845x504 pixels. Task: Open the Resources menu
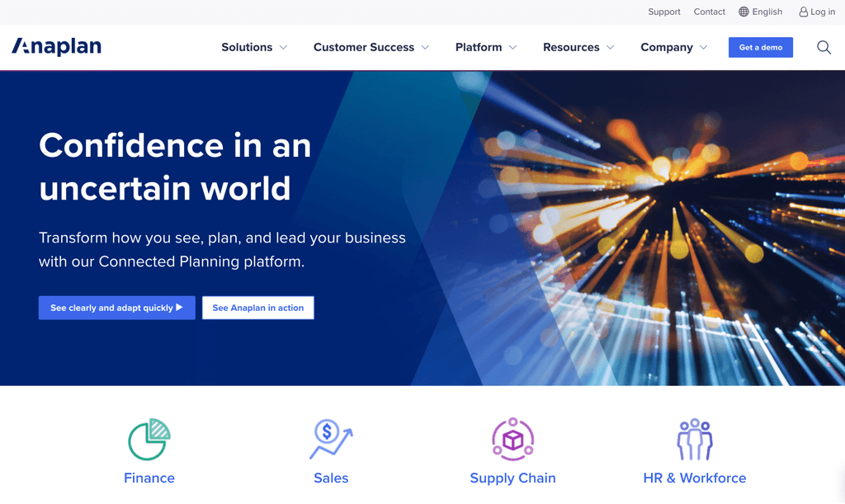coord(571,47)
